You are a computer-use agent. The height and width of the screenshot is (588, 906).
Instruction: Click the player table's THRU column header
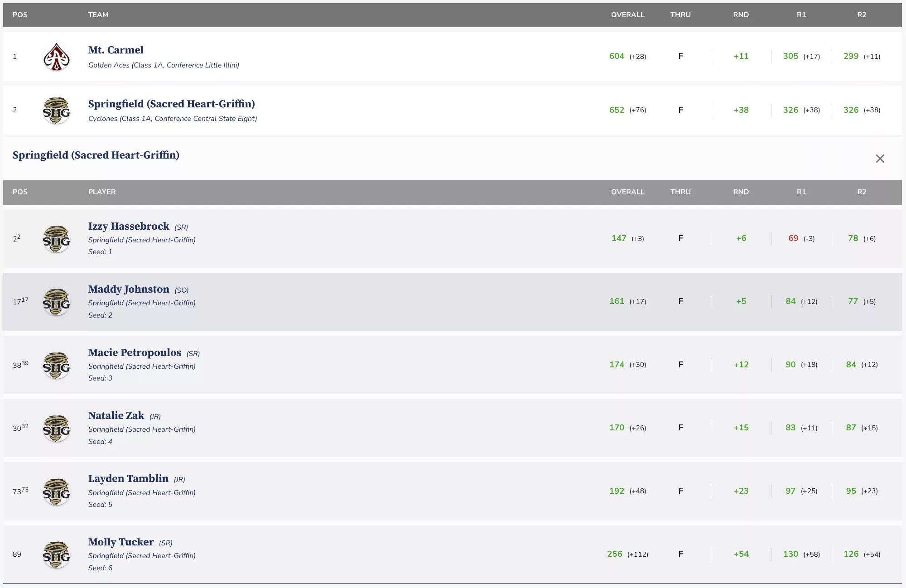tap(680, 192)
